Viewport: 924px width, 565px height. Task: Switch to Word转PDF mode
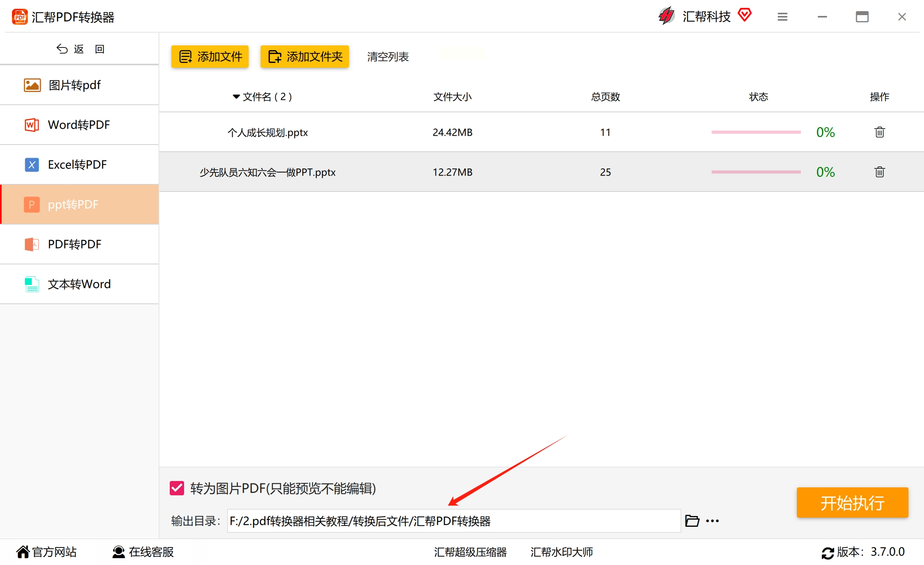click(x=80, y=125)
